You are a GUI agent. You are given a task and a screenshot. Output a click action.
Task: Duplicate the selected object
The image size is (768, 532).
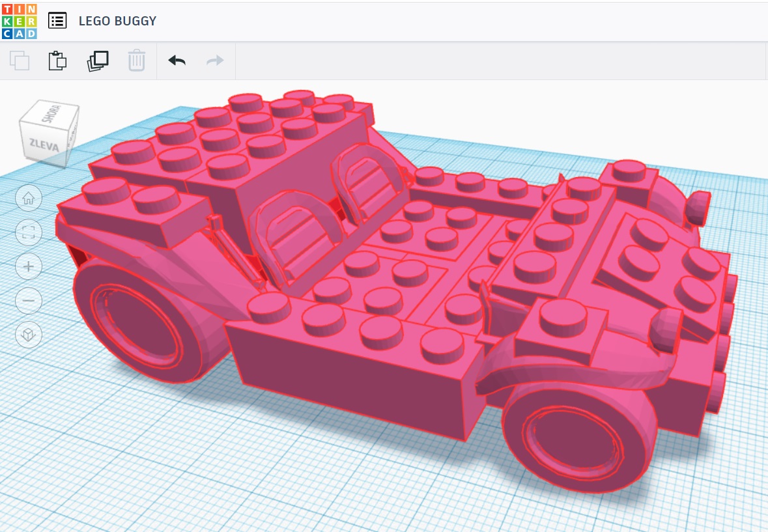(98, 61)
